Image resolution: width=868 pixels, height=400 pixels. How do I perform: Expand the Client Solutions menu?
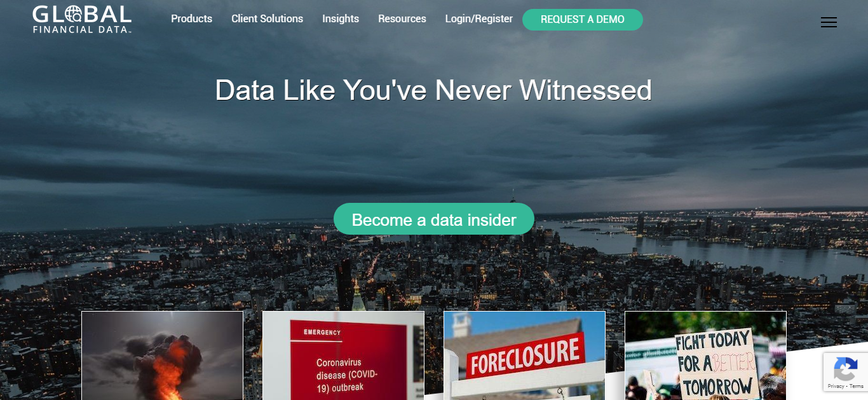click(x=267, y=19)
